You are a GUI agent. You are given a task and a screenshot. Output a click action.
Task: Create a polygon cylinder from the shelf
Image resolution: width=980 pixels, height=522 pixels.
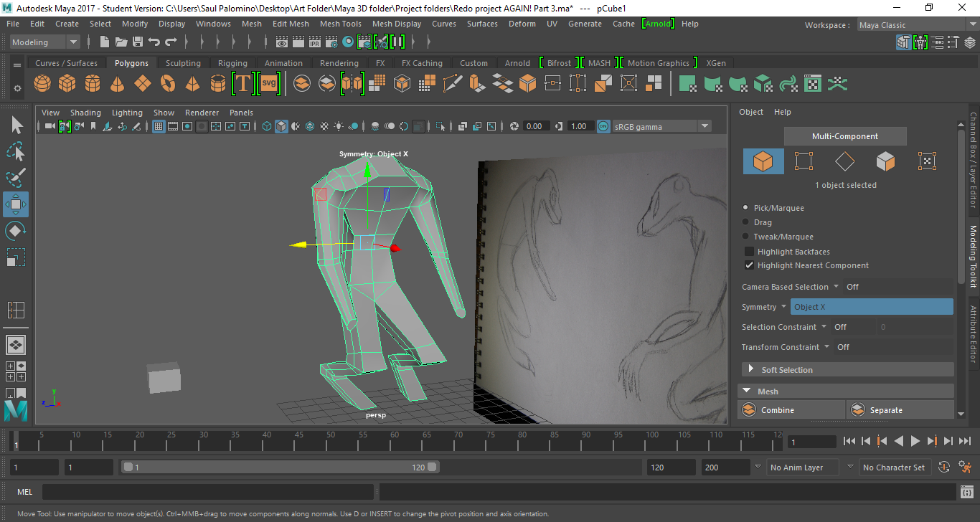tap(93, 84)
